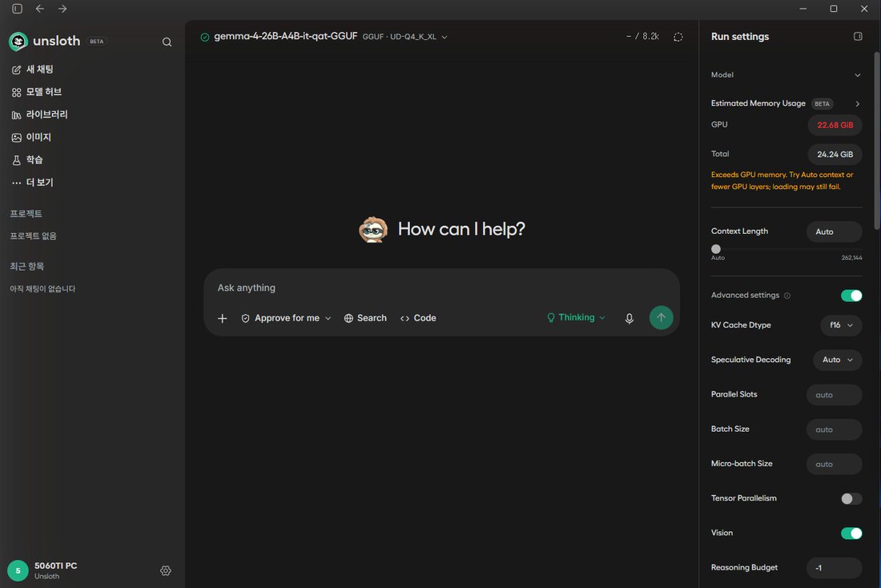The image size is (881, 588).
Task: Toggle Code mode in prompt box
Action: [x=418, y=318]
